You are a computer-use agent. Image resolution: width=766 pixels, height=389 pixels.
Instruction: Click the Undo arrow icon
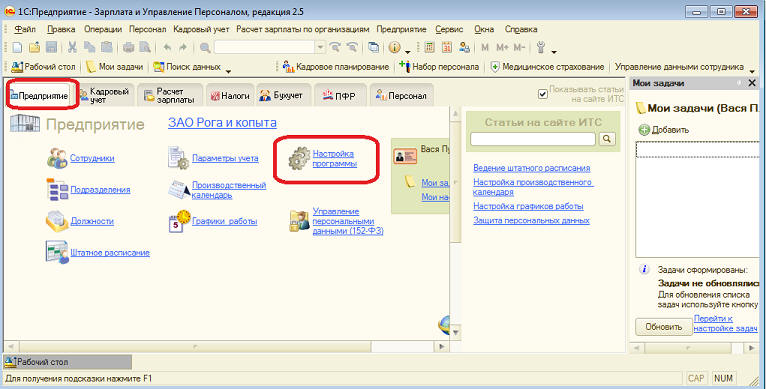pos(168,47)
